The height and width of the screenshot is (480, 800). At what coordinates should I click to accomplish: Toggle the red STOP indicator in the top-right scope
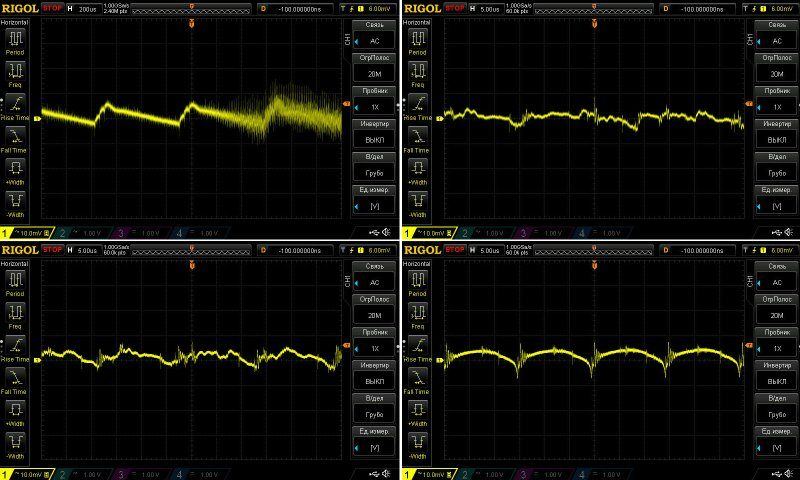click(x=455, y=8)
